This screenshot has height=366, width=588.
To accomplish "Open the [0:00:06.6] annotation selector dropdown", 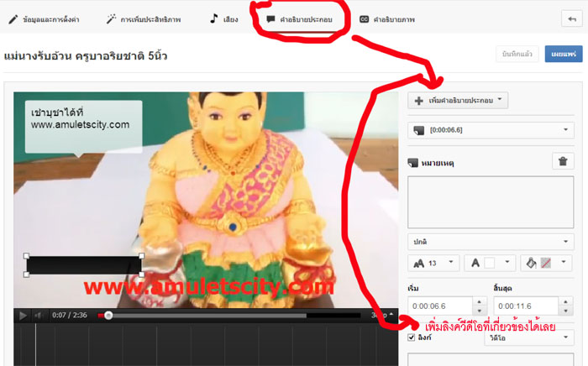I will click(490, 131).
